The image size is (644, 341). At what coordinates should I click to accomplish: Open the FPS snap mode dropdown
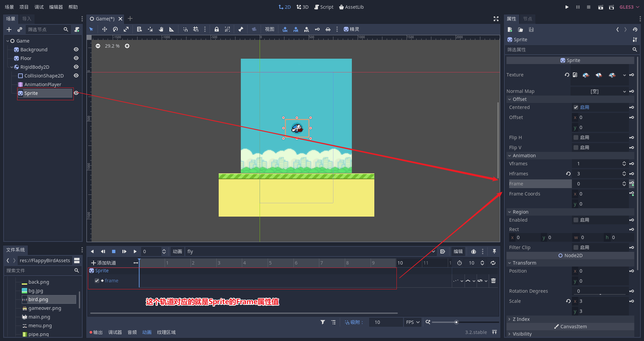coord(413,322)
